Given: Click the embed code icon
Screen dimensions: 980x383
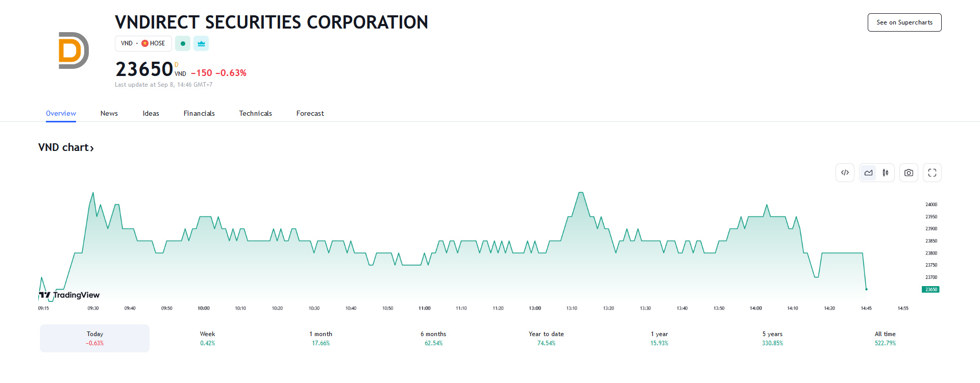Looking at the screenshot, I should pyautogui.click(x=845, y=173).
